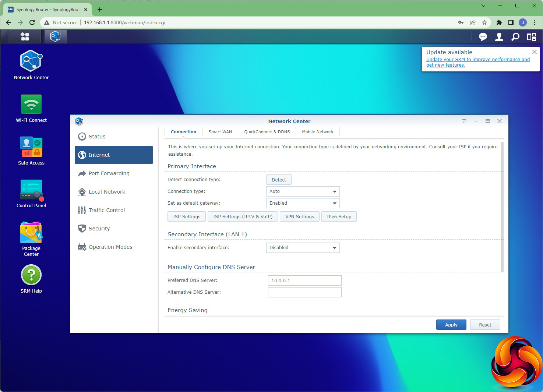Dismiss the Update available notification

[535, 52]
